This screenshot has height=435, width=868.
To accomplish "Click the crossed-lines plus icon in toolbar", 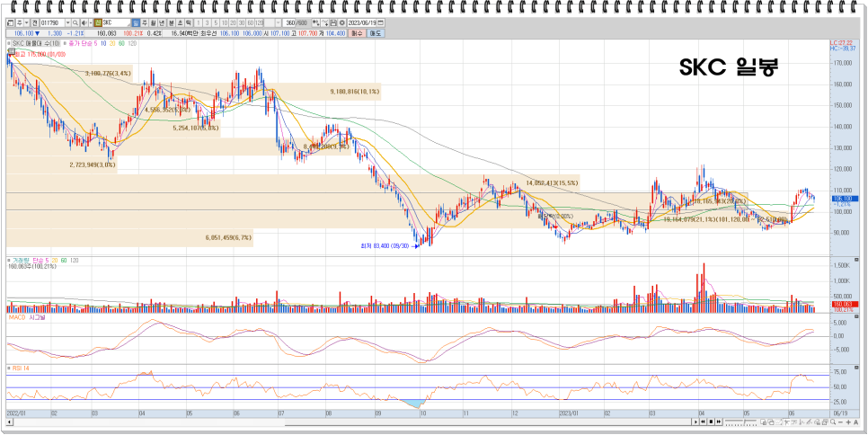I will point(324,22).
